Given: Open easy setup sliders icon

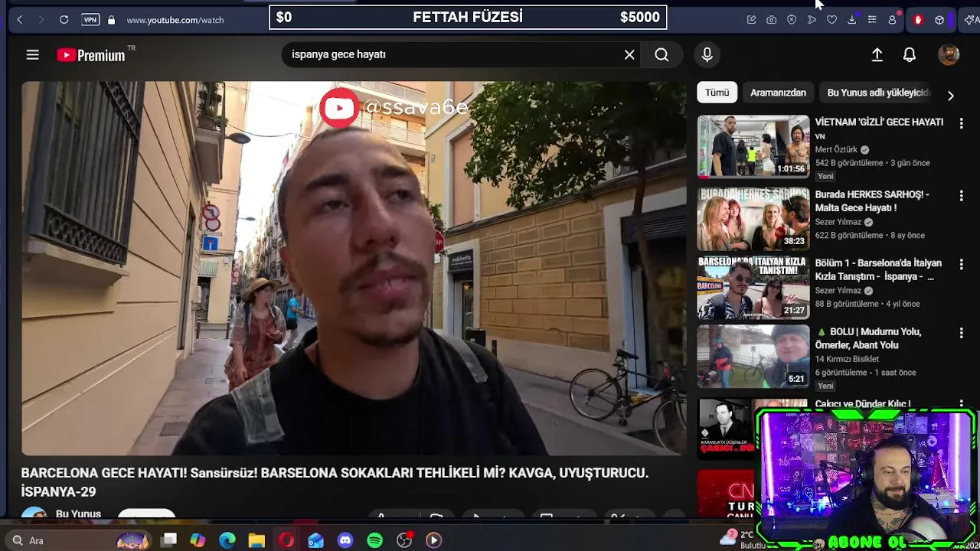Looking at the screenshot, I should [871, 20].
